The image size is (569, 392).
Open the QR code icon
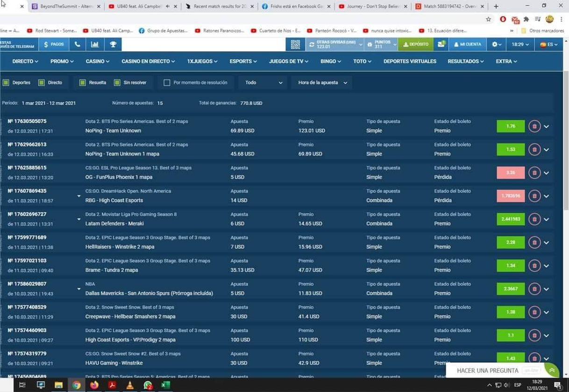point(295,44)
